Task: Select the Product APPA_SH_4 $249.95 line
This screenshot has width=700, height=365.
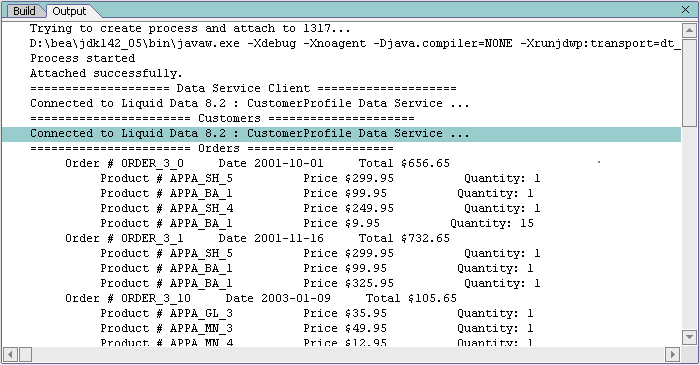Action: 321,208
